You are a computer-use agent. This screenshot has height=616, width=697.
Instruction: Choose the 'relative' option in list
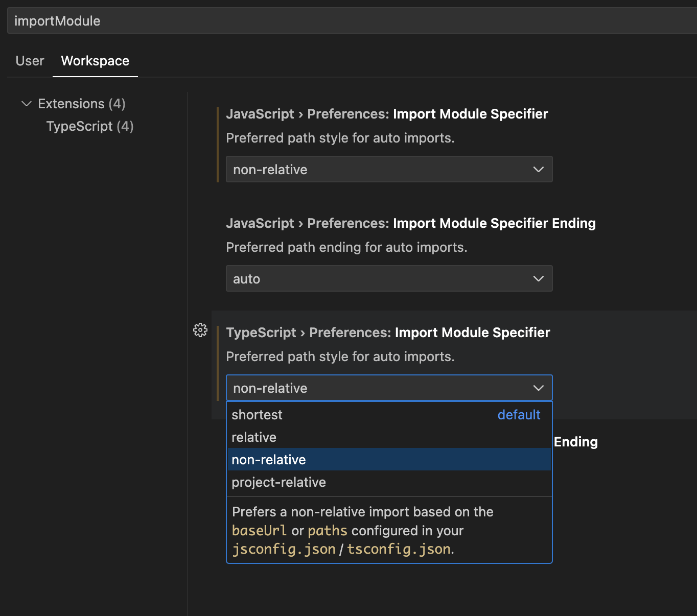tap(254, 437)
